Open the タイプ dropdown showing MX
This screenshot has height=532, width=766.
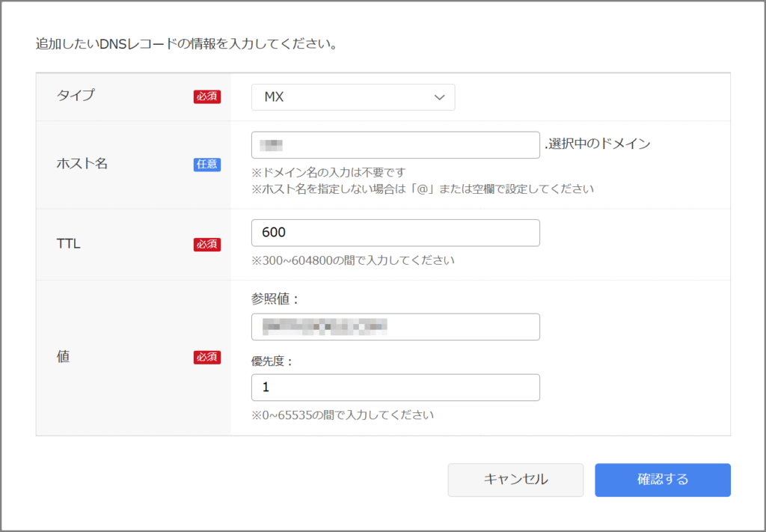tap(352, 97)
